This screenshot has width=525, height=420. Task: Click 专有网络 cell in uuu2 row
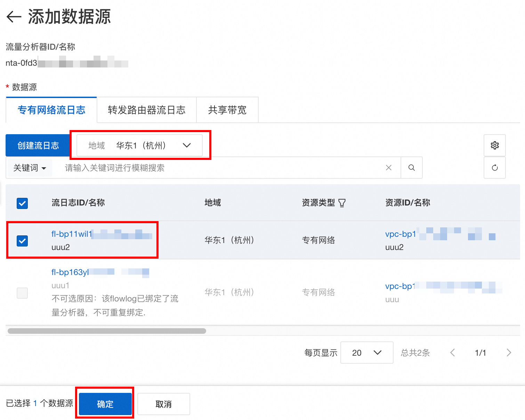pyautogui.click(x=318, y=240)
